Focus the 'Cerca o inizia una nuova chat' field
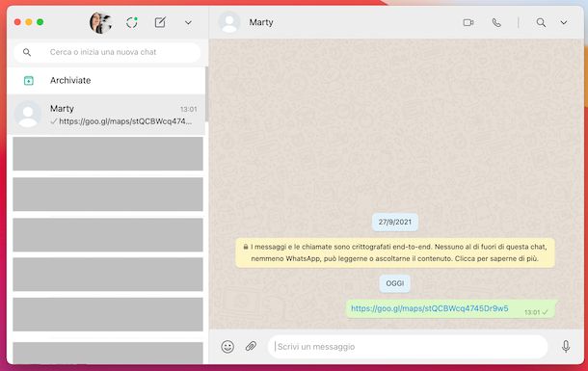588x371 pixels. pyautogui.click(x=107, y=52)
